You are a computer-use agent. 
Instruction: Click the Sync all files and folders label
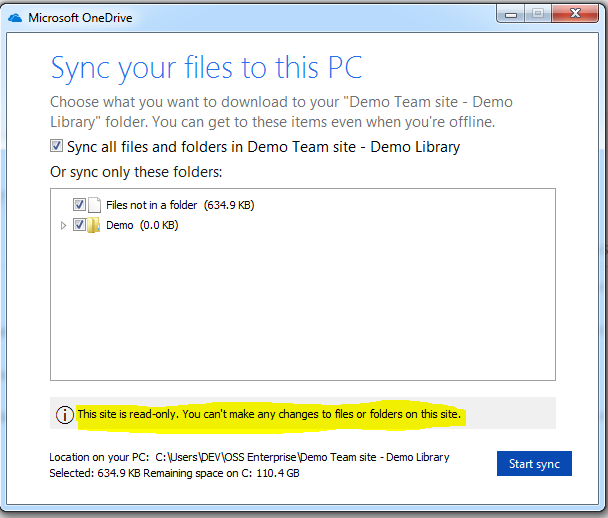(263, 147)
